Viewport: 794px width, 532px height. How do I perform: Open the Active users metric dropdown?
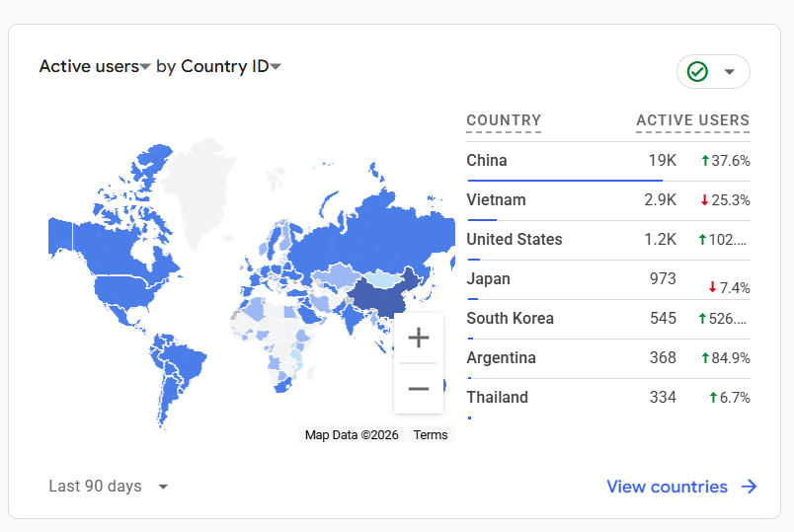pyautogui.click(x=95, y=66)
